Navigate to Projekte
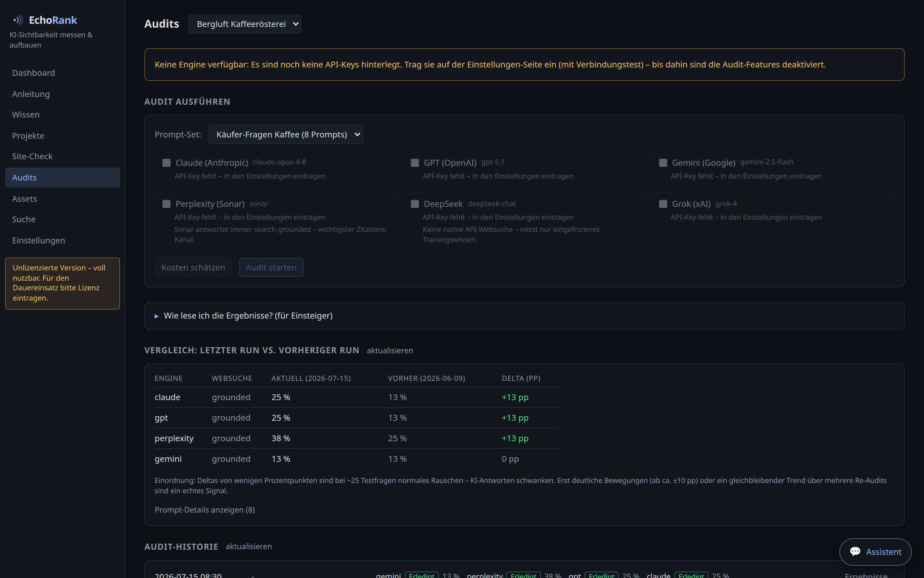Image resolution: width=924 pixels, height=578 pixels. pos(62,136)
